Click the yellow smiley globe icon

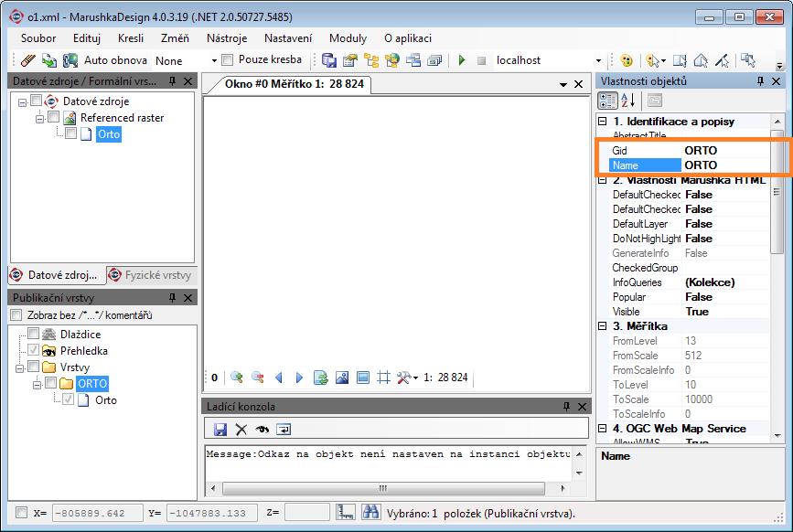(627, 60)
